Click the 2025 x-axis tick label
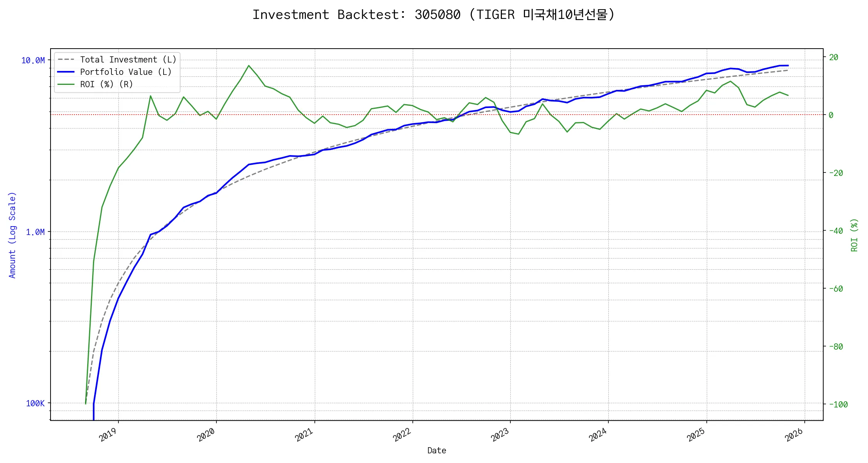The height and width of the screenshot is (463, 868). click(696, 435)
